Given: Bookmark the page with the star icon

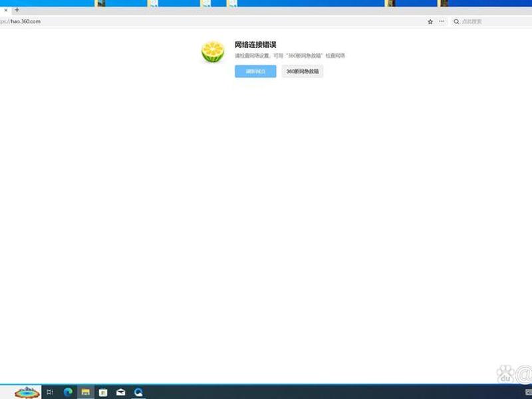Looking at the screenshot, I should [x=430, y=21].
